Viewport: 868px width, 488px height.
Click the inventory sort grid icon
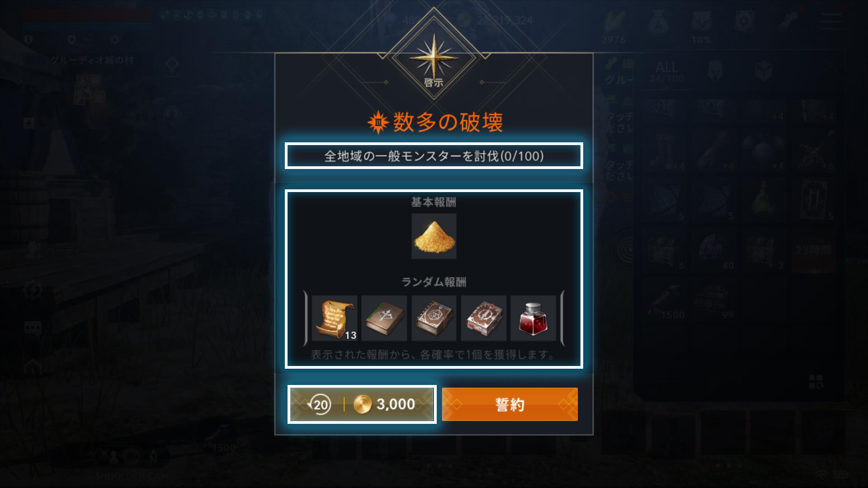[816, 382]
